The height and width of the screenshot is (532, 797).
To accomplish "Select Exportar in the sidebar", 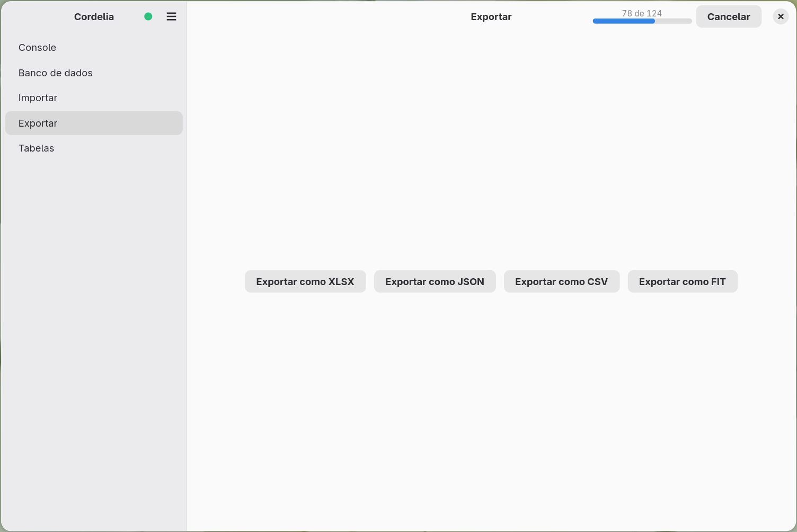I will coord(94,123).
